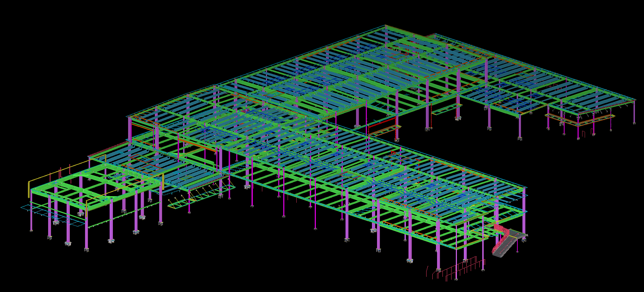Select the front-right roof corner above the staircase

point(524,188)
